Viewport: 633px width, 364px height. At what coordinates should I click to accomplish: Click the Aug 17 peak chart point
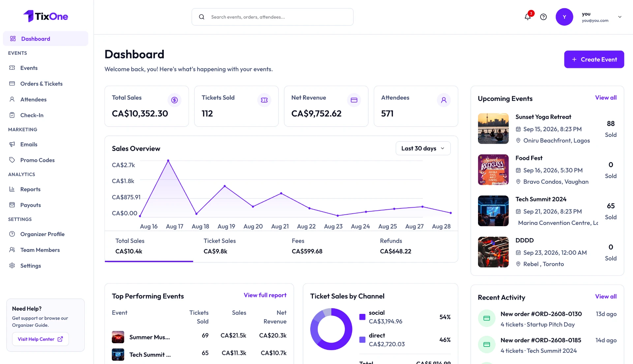pyautogui.click(x=168, y=161)
